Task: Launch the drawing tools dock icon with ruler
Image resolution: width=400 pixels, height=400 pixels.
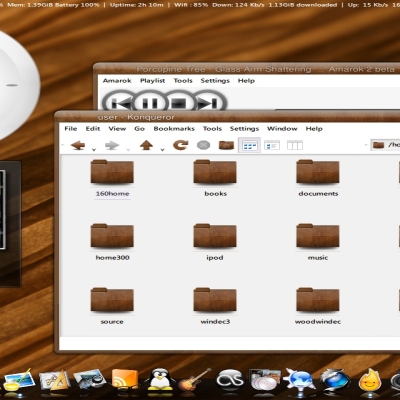Action: 55,381
